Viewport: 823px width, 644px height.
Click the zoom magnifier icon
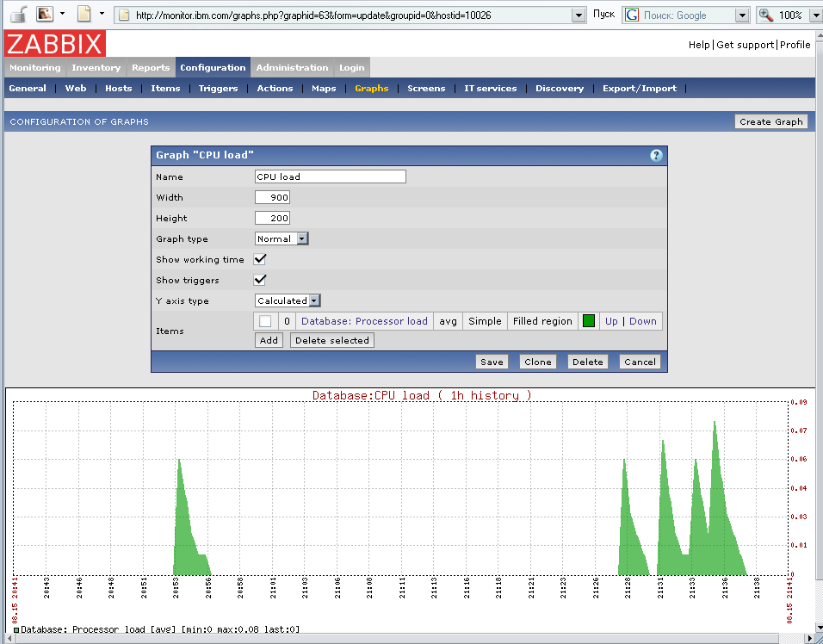(766, 15)
